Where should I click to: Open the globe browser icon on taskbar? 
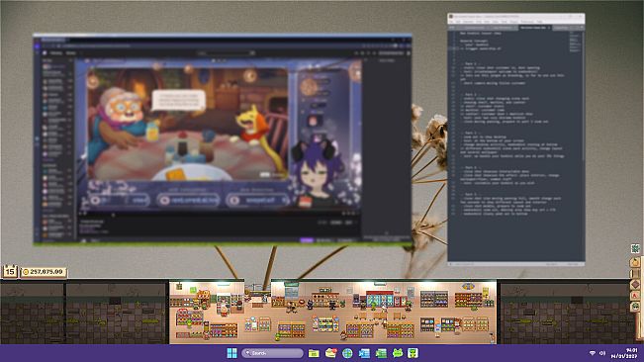pyautogui.click(x=347, y=353)
